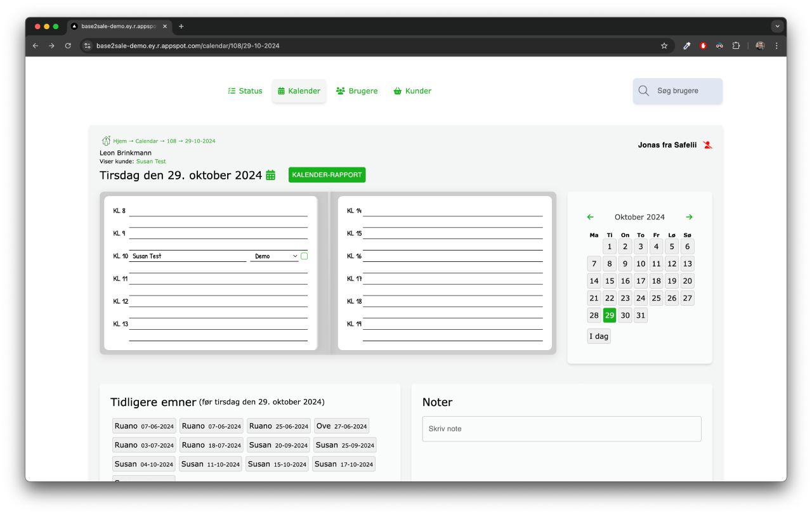
Task: Click the red icon beside Jonas fra Safelii
Action: coord(707,145)
